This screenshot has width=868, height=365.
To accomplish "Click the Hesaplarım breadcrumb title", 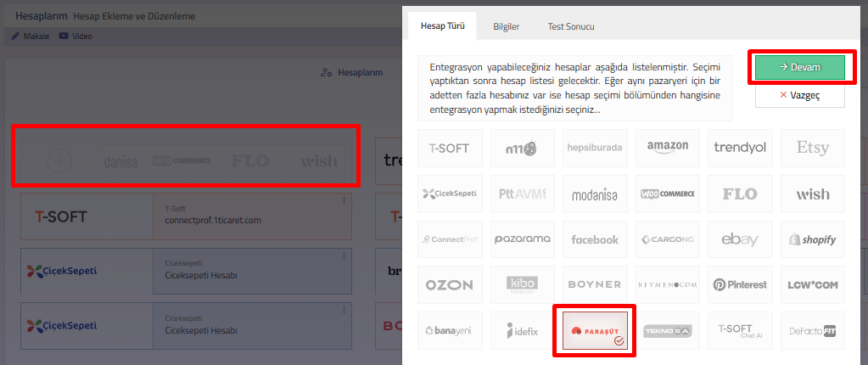I will (42, 16).
